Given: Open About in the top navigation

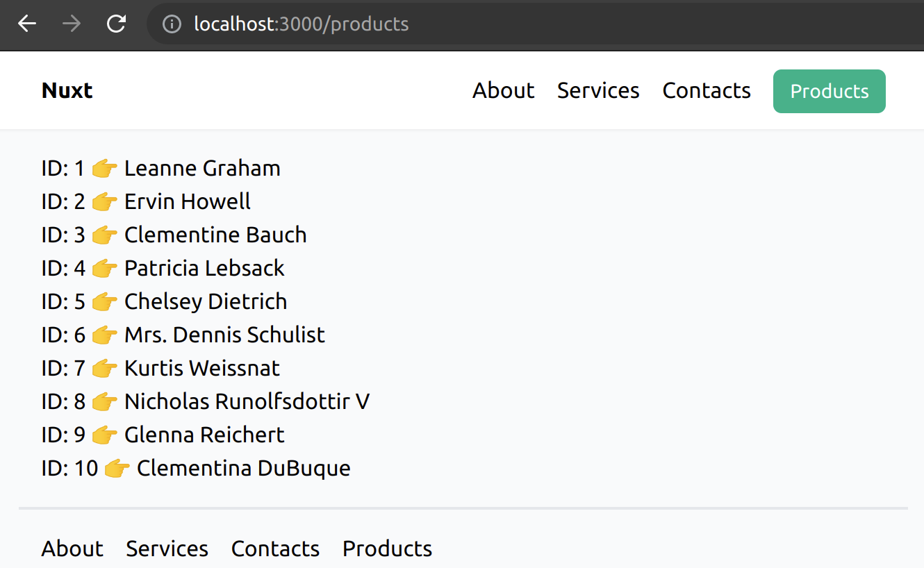Looking at the screenshot, I should click(x=503, y=91).
